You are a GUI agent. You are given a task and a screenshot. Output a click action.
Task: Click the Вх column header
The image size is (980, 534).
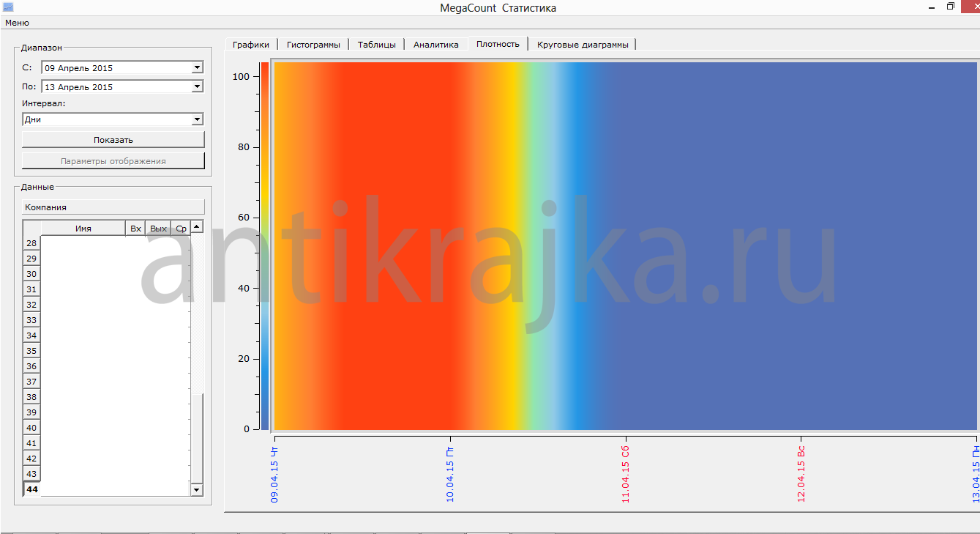point(135,229)
